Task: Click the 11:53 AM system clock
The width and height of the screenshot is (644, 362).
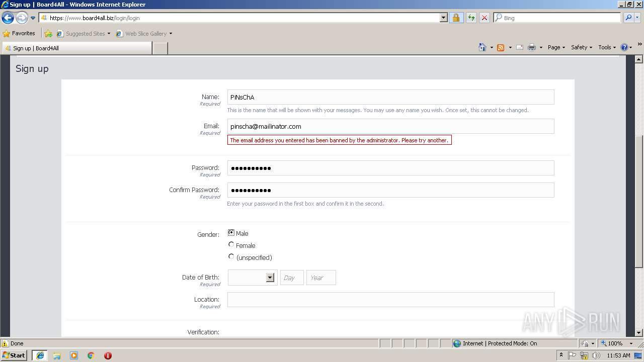Action: click(x=618, y=355)
